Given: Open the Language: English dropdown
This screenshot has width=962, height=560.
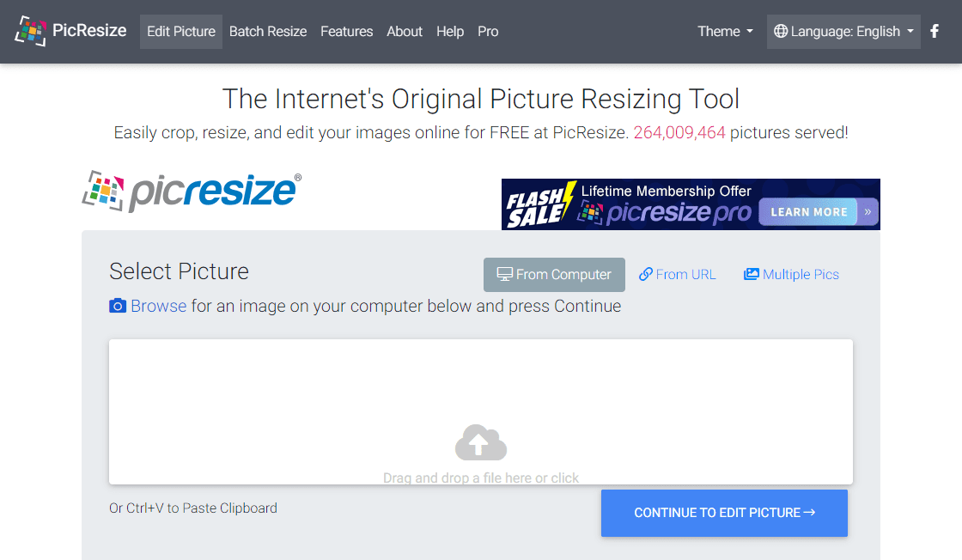Looking at the screenshot, I should tap(843, 31).
